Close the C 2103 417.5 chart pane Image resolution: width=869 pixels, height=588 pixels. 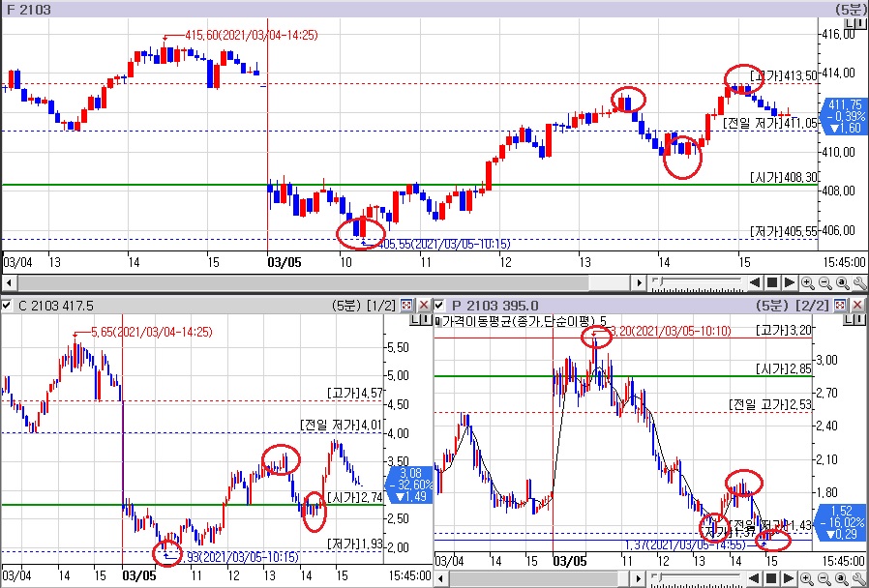(424, 305)
